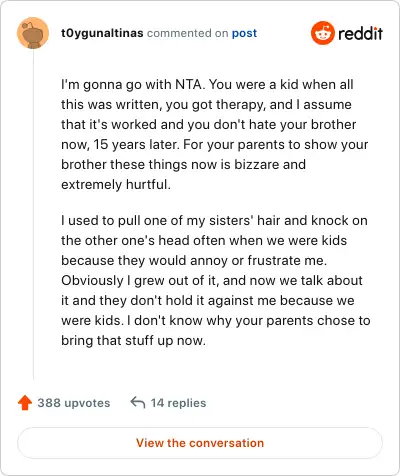Image resolution: width=400 pixels, height=476 pixels.
Task: Click the reddit wordmark text
Action: click(x=360, y=33)
